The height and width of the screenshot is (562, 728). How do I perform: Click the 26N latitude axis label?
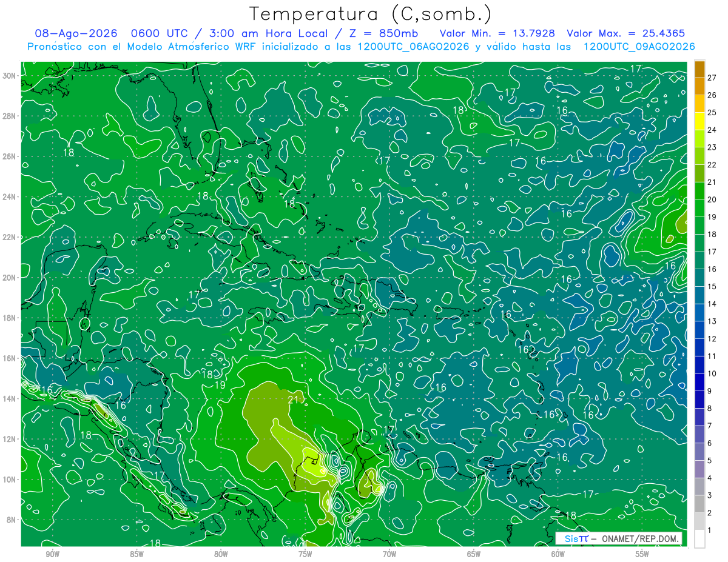pyautogui.click(x=10, y=156)
